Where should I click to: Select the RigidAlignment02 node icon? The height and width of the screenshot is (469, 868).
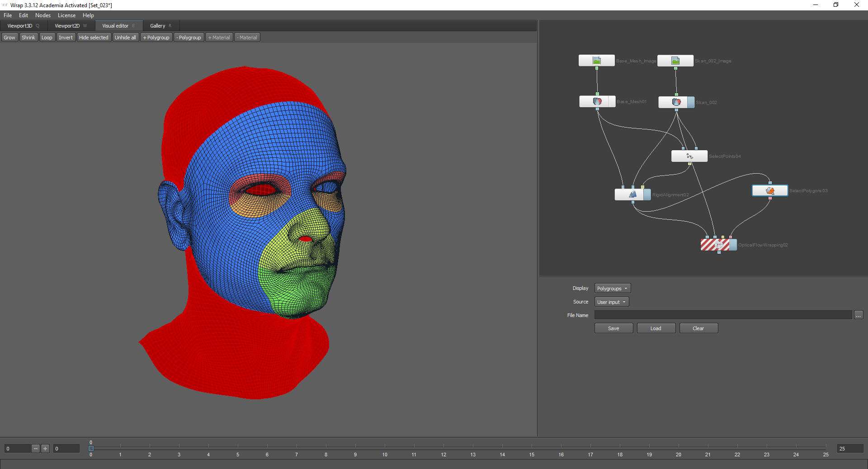pos(632,194)
